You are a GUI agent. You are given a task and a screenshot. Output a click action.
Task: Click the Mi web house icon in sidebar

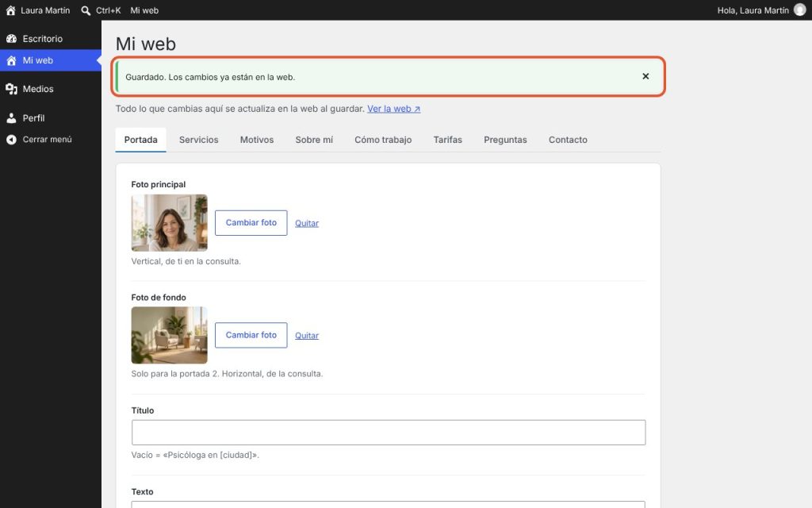point(11,60)
